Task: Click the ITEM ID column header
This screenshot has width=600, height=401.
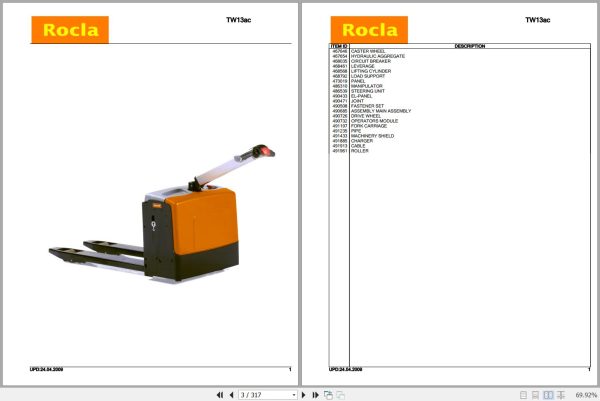Action: (x=339, y=46)
